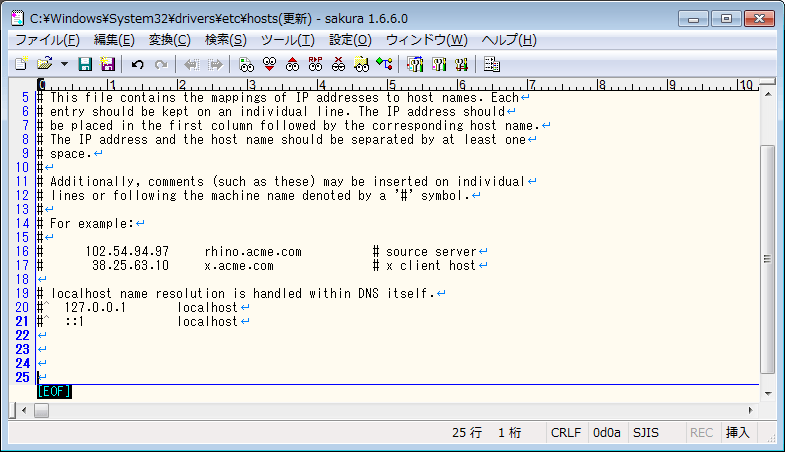Save the hosts file with floppy icon

point(85,64)
